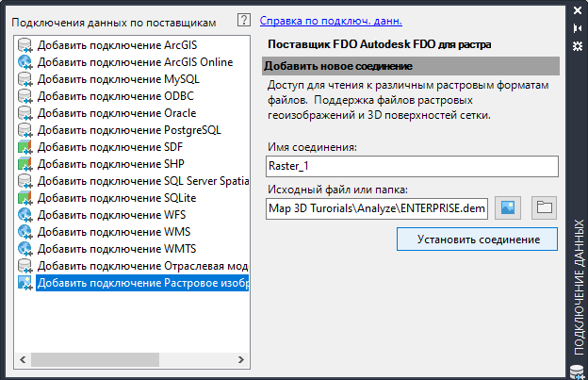Click the ArcGIS connection database icon
Viewport: 588px width, 380px height.
point(25,45)
